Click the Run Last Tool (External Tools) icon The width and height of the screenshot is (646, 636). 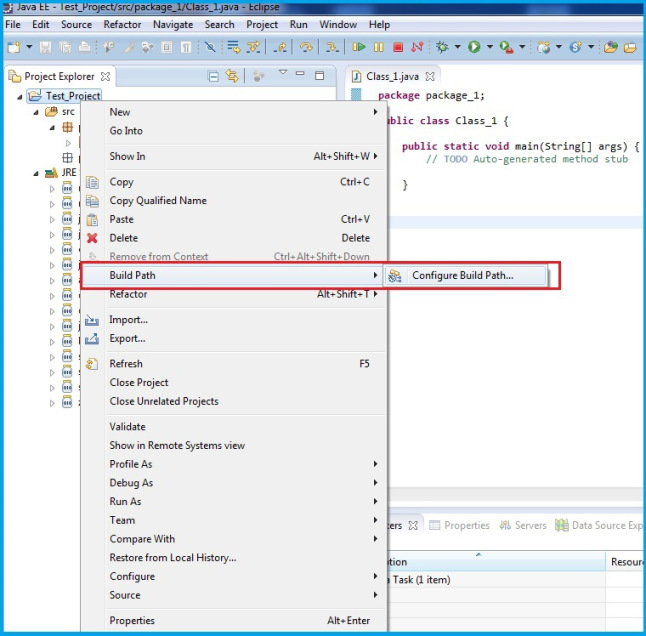506,47
